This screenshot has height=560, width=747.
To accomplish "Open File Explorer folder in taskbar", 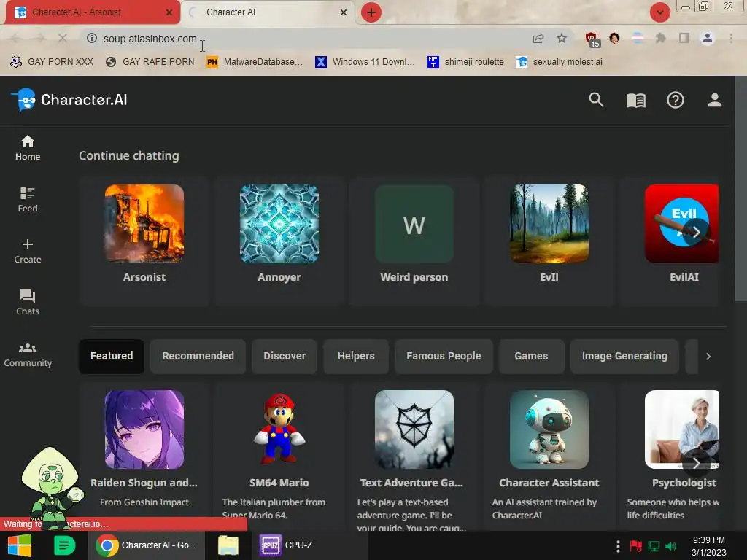I will tap(228, 545).
